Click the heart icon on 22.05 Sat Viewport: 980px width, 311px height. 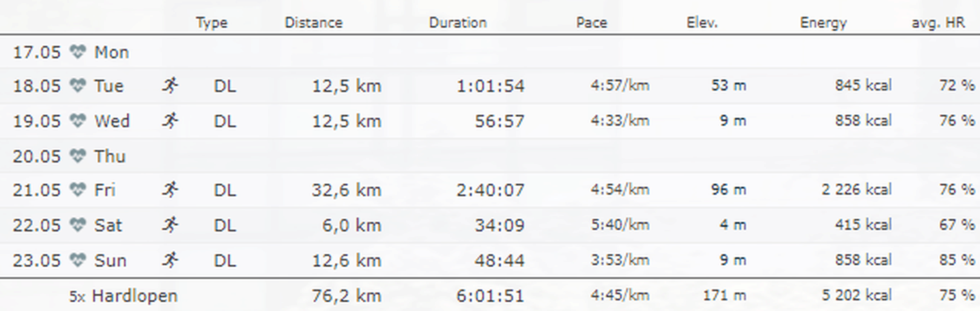[x=77, y=225]
